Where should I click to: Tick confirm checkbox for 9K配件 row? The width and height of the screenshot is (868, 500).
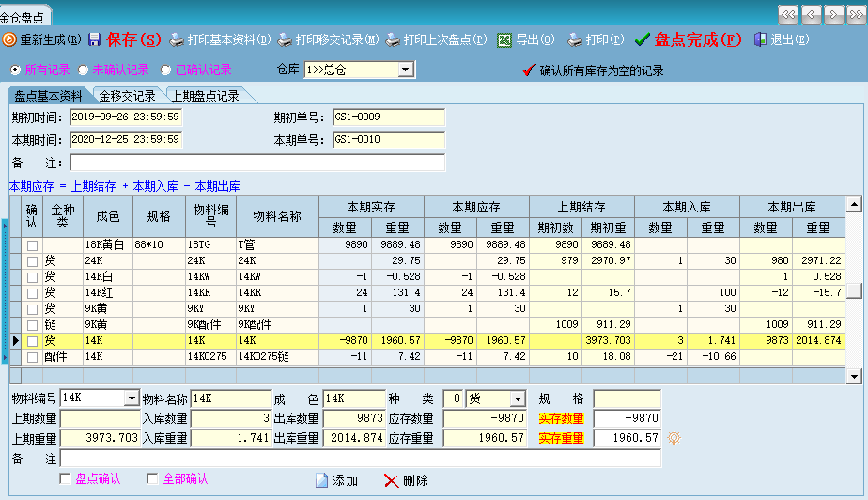(32, 325)
